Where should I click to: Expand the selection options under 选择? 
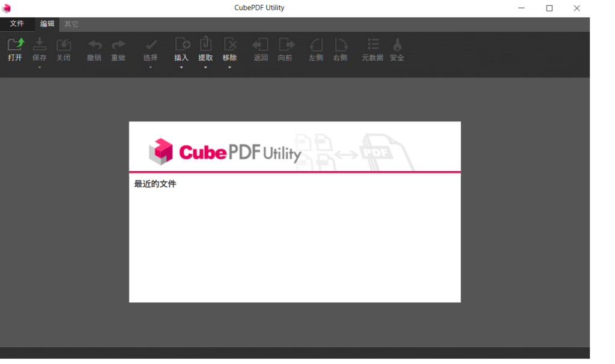pyautogui.click(x=151, y=66)
